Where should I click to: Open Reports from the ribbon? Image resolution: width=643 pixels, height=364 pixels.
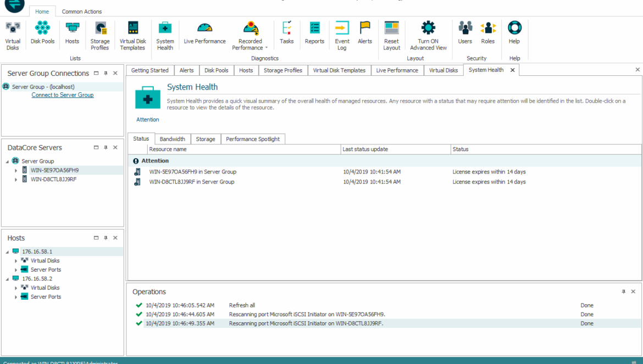[x=314, y=33]
